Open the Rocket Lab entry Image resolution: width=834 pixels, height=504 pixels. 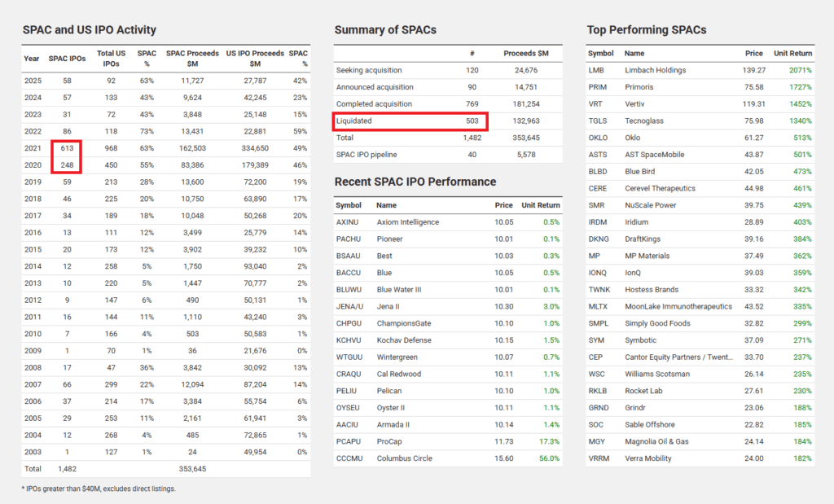pos(643,392)
